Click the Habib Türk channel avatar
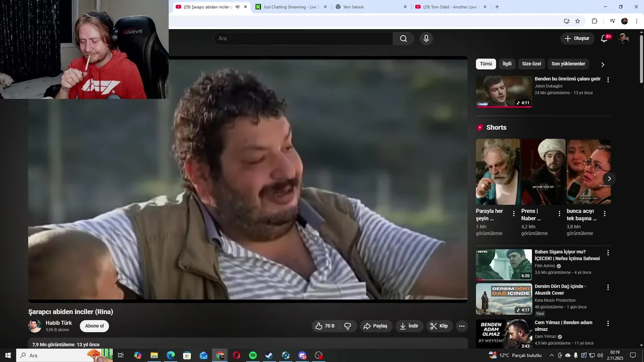The image size is (644, 362). (x=35, y=326)
